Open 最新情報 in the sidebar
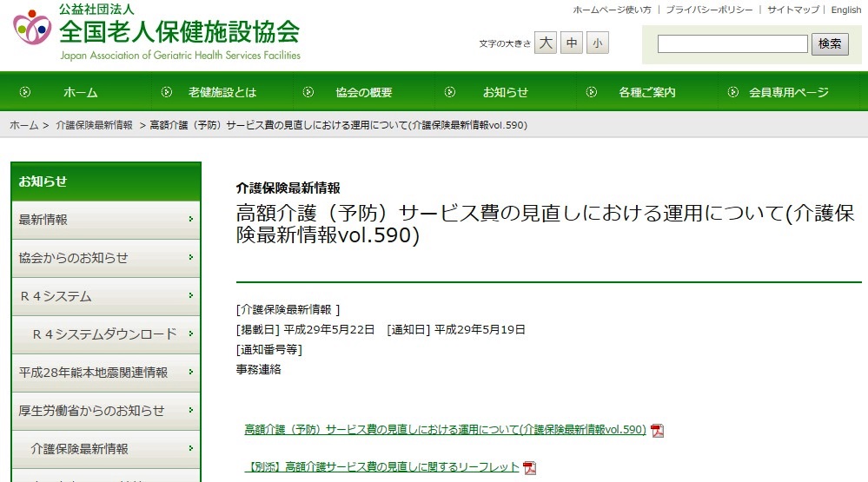 pos(106,220)
